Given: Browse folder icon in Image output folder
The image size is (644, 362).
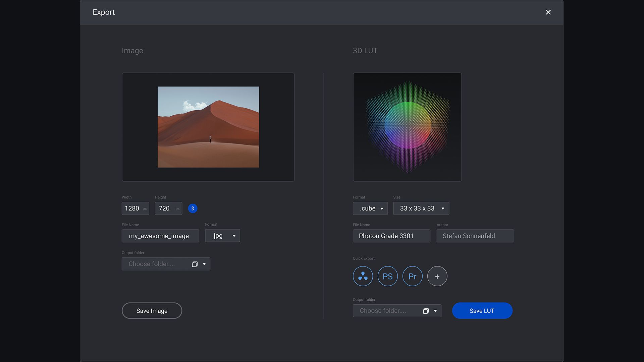Looking at the screenshot, I should pos(195,264).
